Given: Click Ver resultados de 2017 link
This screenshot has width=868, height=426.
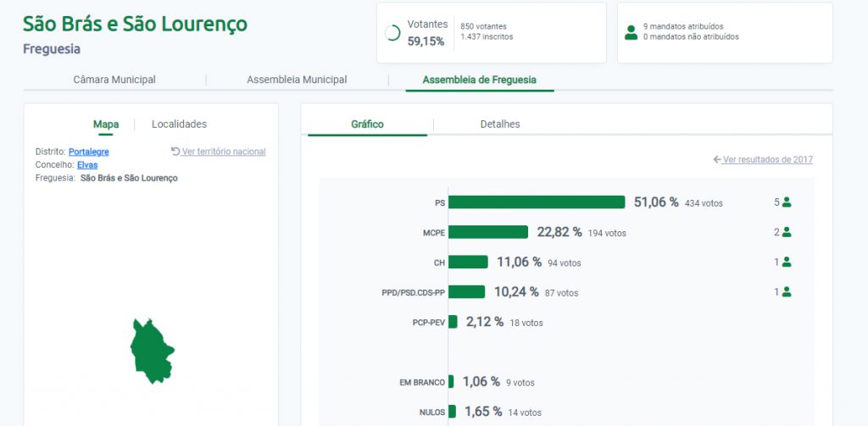Looking at the screenshot, I should tap(763, 159).
